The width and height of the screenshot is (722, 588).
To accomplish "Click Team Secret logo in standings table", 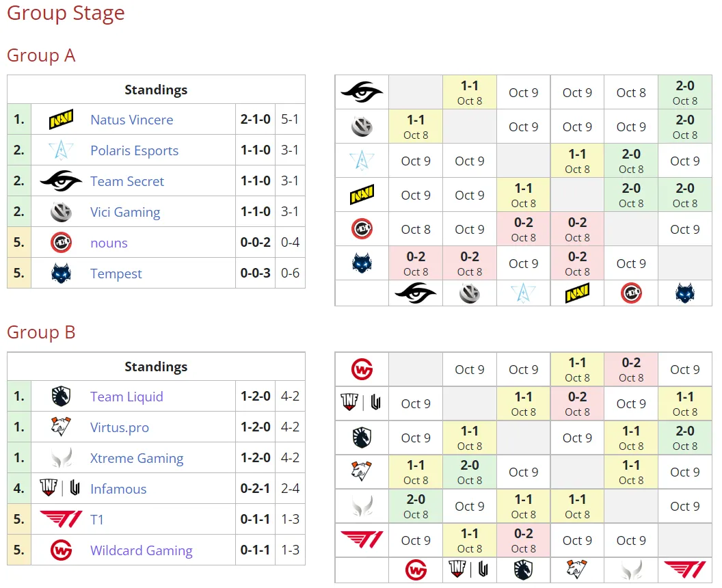I will (61, 181).
